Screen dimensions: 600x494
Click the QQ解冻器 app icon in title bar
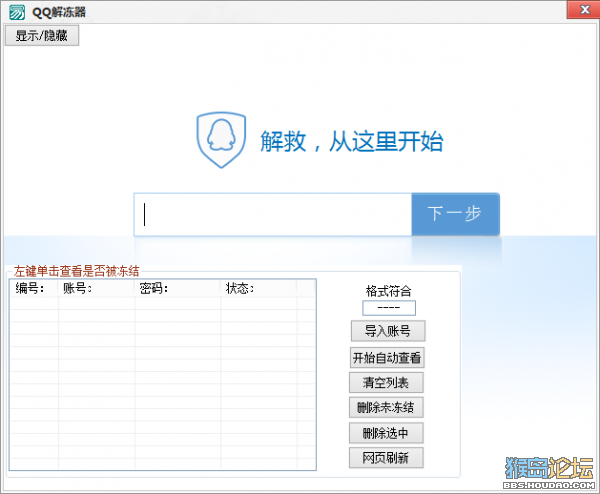click(x=17, y=12)
